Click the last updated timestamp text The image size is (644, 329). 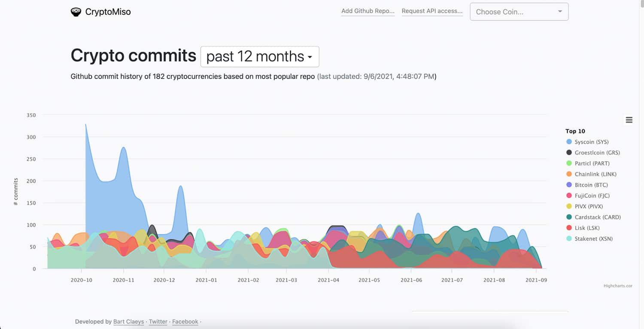[x=377, y=77]
